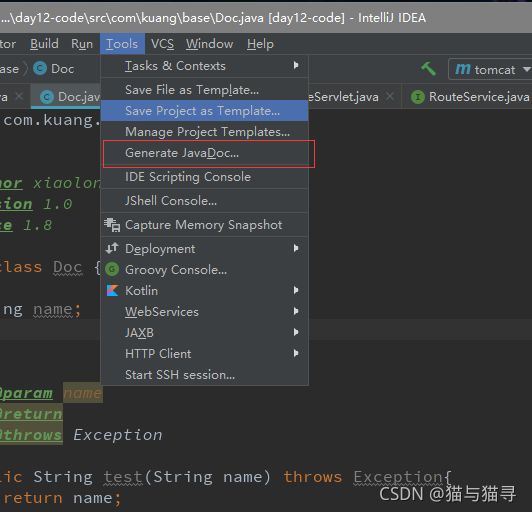Open the VCS menu
532x512 pixels.
163,44
